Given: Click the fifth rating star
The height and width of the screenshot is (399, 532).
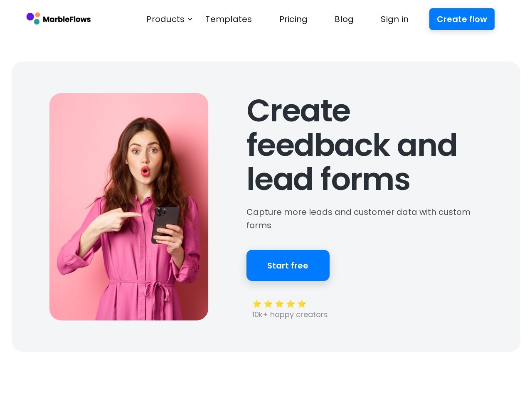Looking at the screenshot, I should (302, 304).
